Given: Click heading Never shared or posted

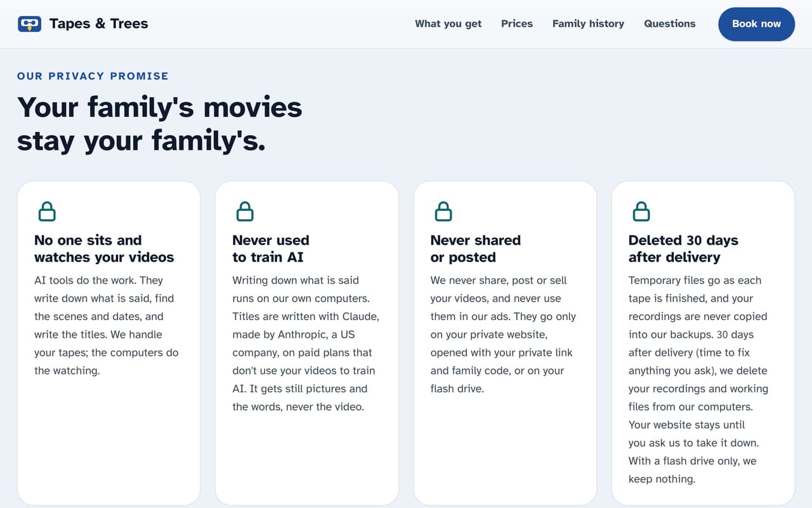Looking at the screenshot, I should coord(475,249).
